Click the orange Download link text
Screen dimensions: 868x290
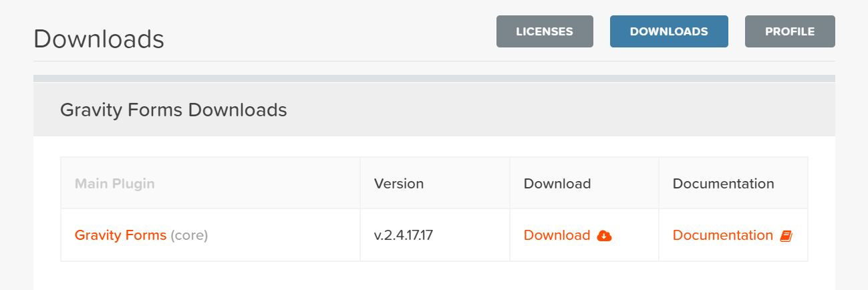[557, 235]
